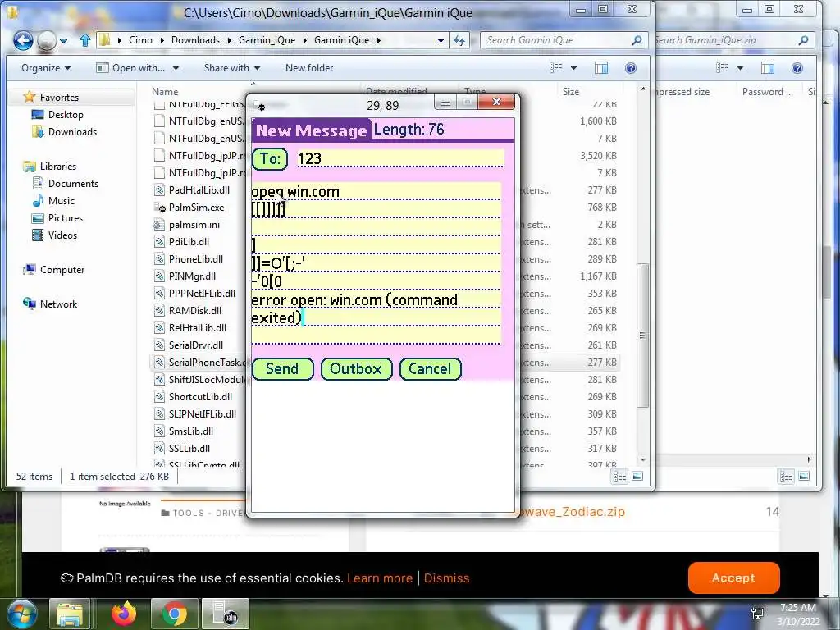
Task: Select Desktop under Favorites
Action: (x=66, y=115)
